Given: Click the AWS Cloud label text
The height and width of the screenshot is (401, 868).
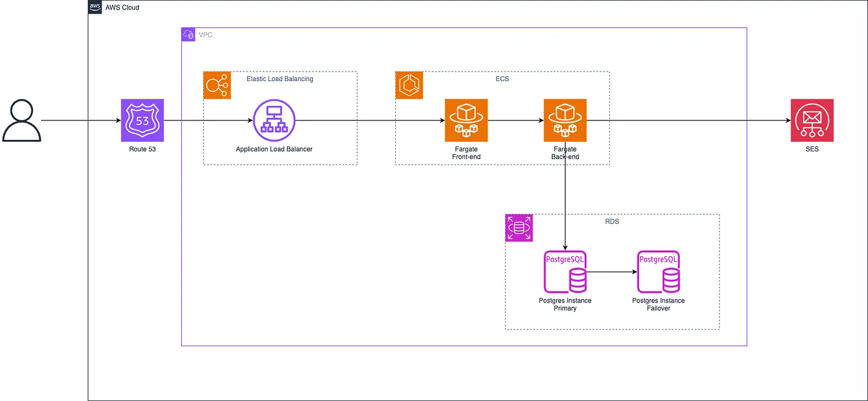Looking at the screenshot, I should tap(122, 7).
